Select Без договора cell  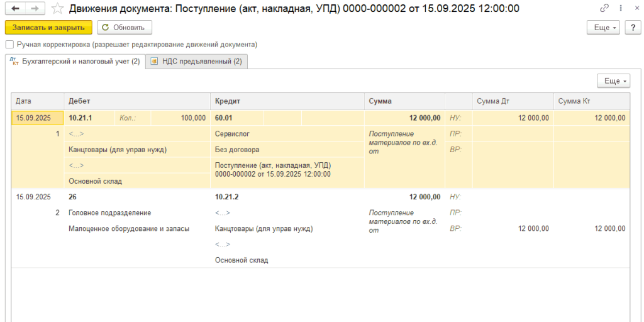click(287, 150)
